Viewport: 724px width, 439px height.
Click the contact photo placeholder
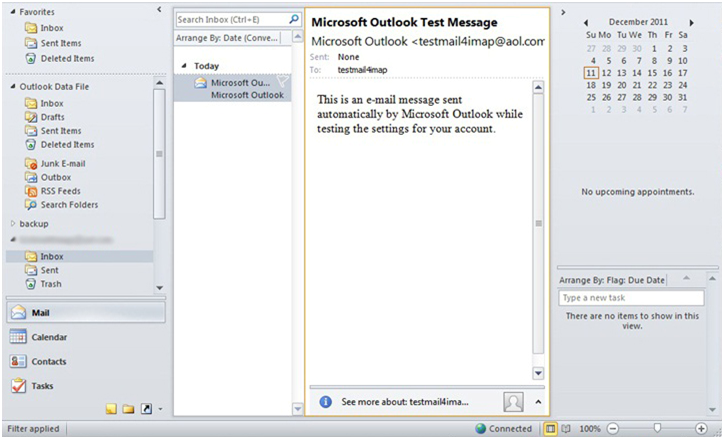(x=513, y=402)
